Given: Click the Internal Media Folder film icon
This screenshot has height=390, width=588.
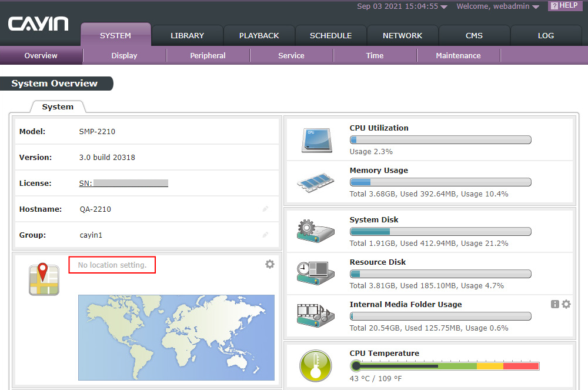Looking at the screenshot, I should 315,315.
